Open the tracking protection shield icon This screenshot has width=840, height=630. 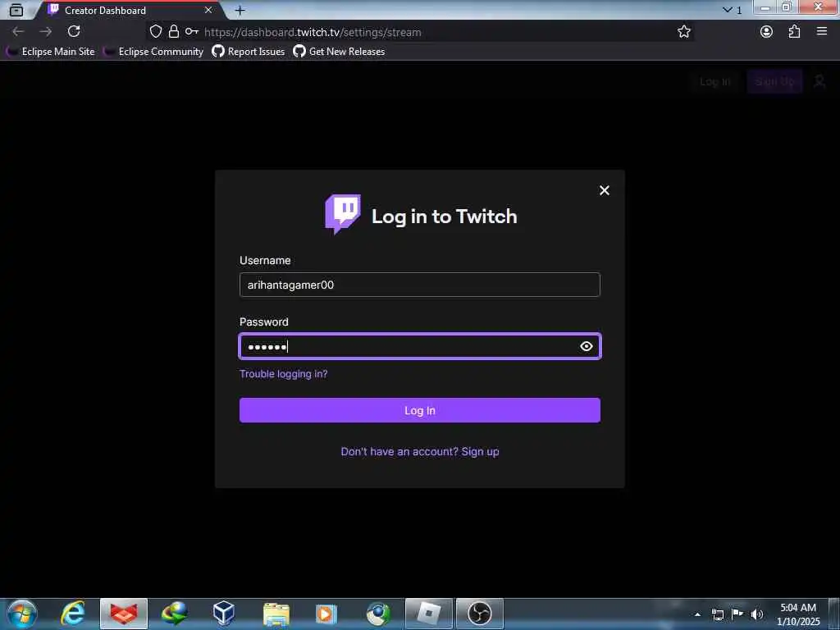155,32
